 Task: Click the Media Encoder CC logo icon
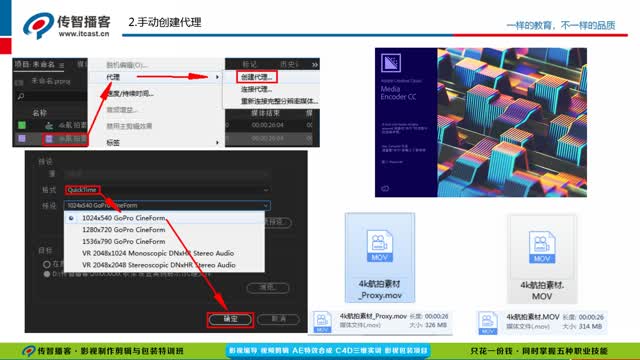coord(391,63)
